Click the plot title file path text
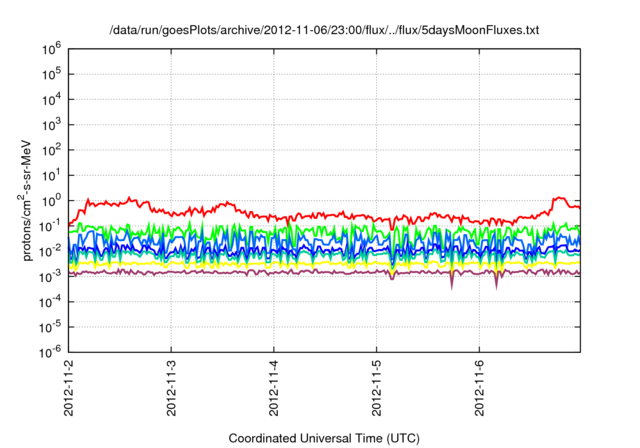Viewport: 640px width, 448px height. point(324,30)
